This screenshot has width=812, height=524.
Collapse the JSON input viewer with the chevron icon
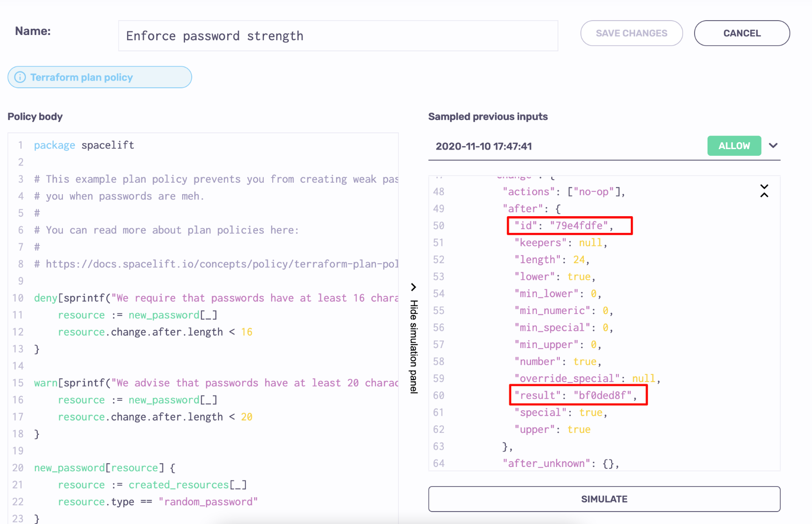[x=764, y=191]
